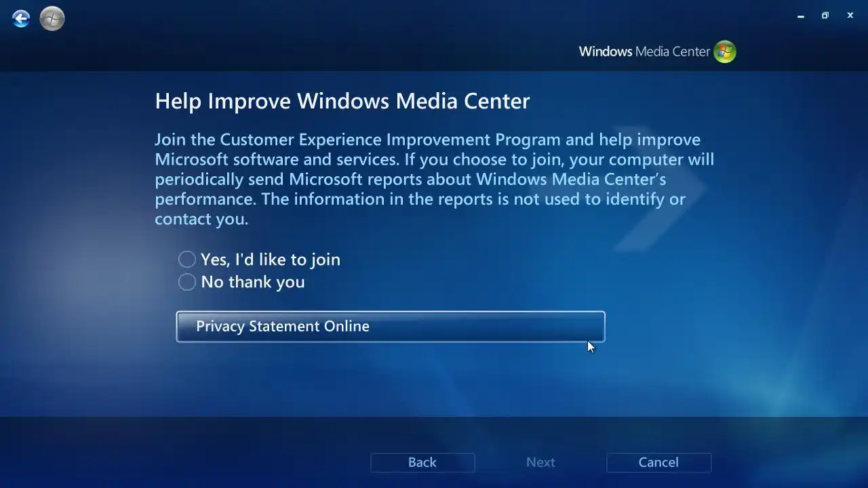Click the Windows Media Center logo text
Image resolution: width=868 pixels, height=488 pixels.
(644, 52)
